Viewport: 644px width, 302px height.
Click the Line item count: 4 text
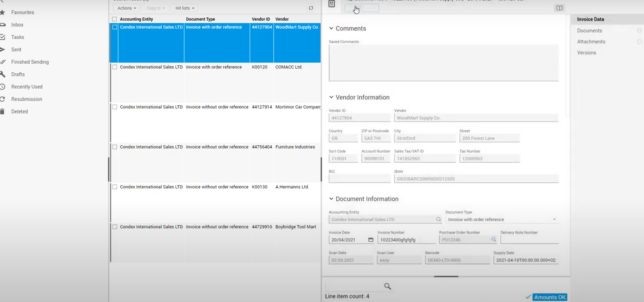(x=347, y=296)
